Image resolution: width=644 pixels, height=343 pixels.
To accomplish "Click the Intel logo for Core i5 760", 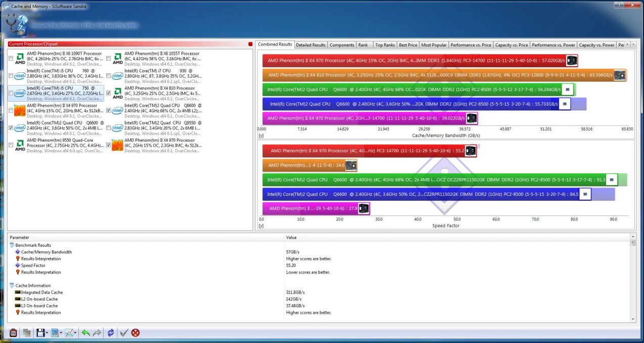I will 20,76.
